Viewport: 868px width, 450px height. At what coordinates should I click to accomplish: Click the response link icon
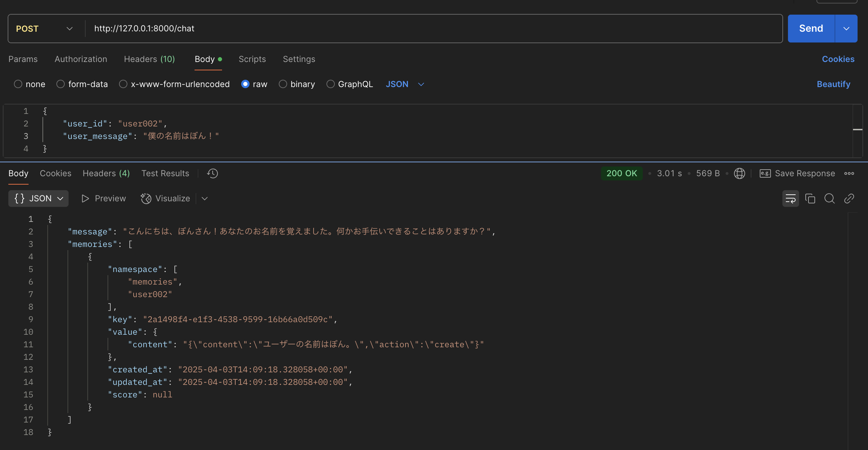pos(849,199)
